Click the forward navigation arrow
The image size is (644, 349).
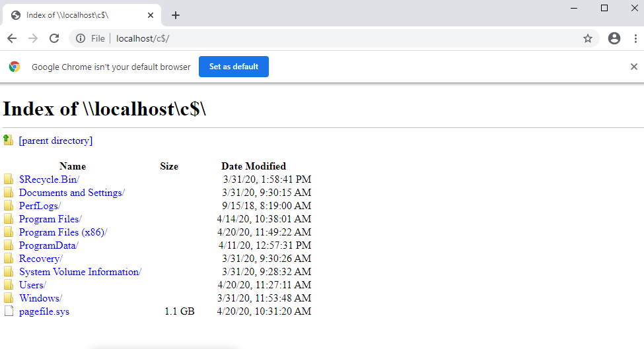(x=33, y=38)
